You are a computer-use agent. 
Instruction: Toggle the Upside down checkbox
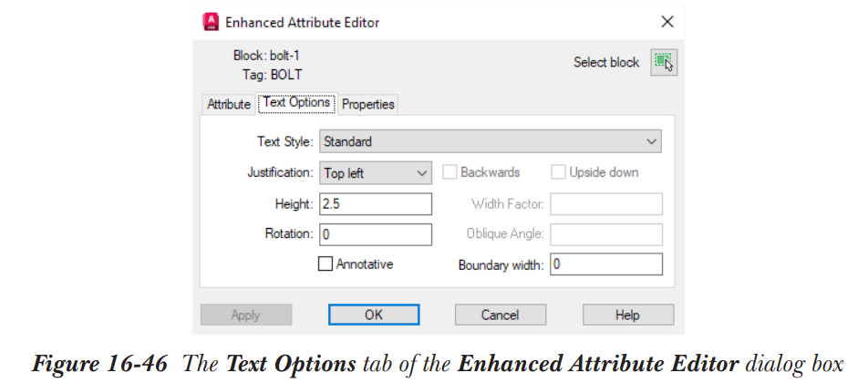pyautogui.click(x=558, y=172)
